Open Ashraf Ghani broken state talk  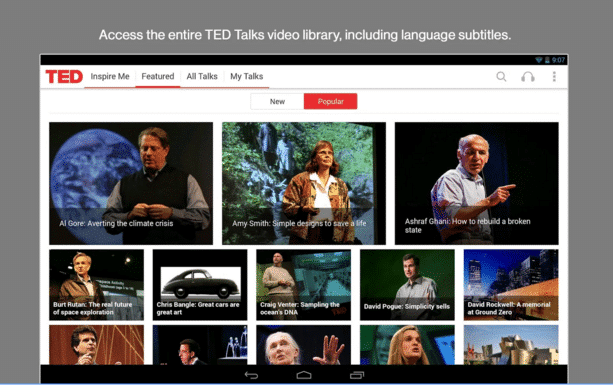477,183
